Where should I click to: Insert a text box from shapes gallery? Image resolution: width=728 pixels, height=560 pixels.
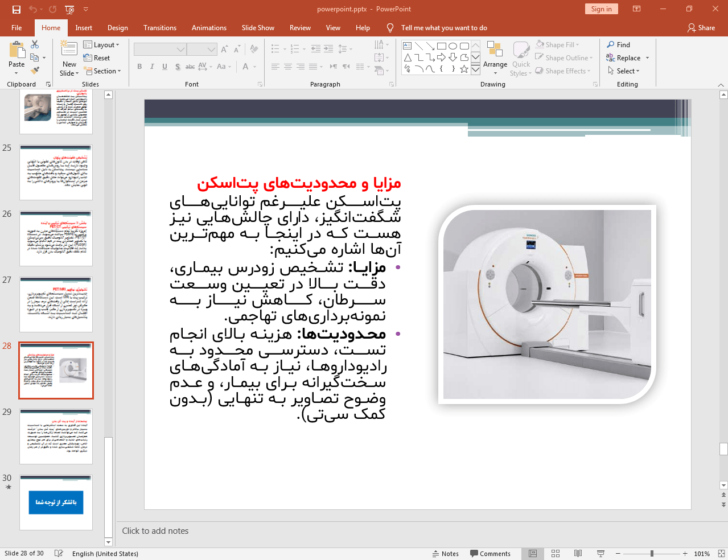[x=407, y=46]
